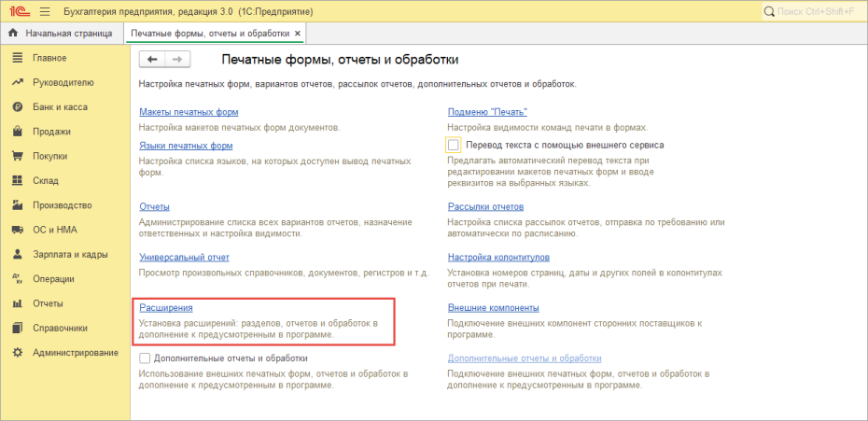Open the Макеты печатных форм link
The image size is (868, 421).
[189, 112]
